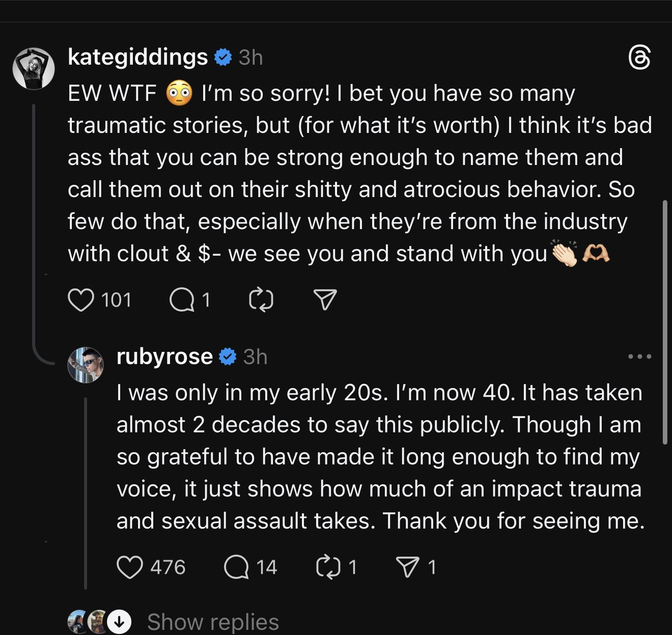Click the Show replies link
Image resolution: width=672 pixels, height=635 pixels.
click(x=213, y=622)
